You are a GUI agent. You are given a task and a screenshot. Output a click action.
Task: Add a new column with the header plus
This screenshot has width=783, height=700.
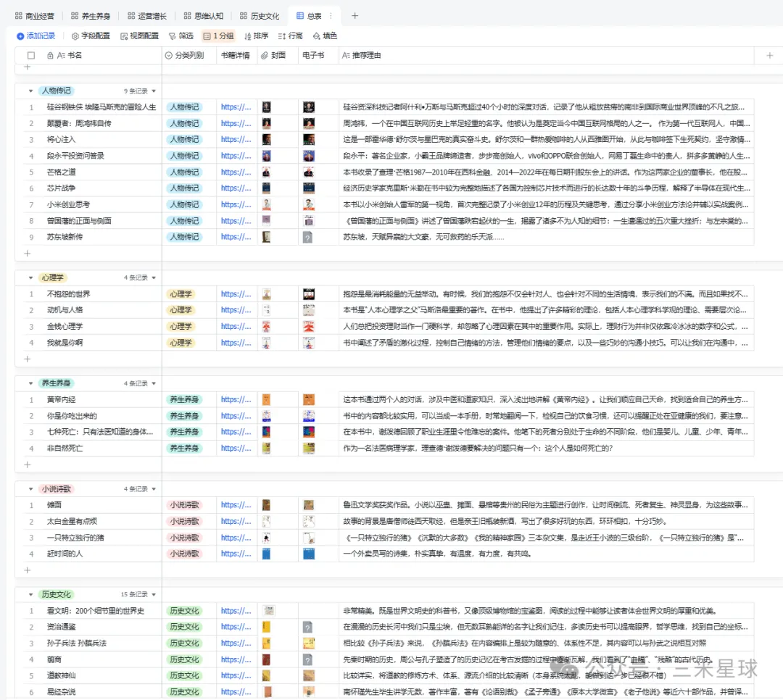click(769, 55)
